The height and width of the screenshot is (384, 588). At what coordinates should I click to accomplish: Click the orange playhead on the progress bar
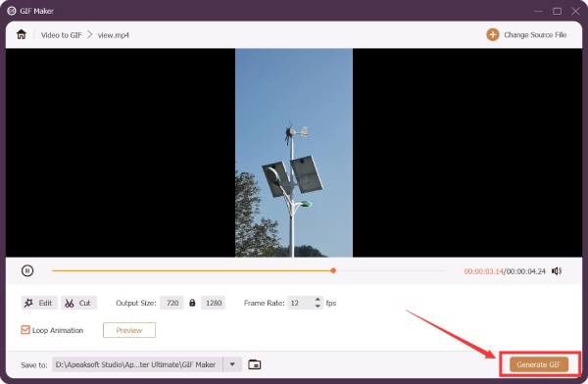coord(333,270)
